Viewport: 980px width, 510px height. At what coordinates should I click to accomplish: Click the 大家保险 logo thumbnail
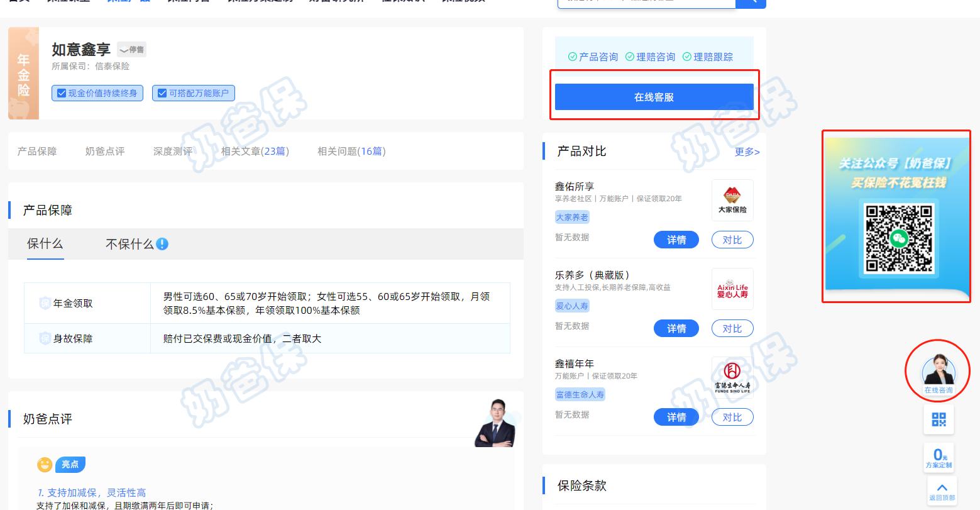[732, 200]
